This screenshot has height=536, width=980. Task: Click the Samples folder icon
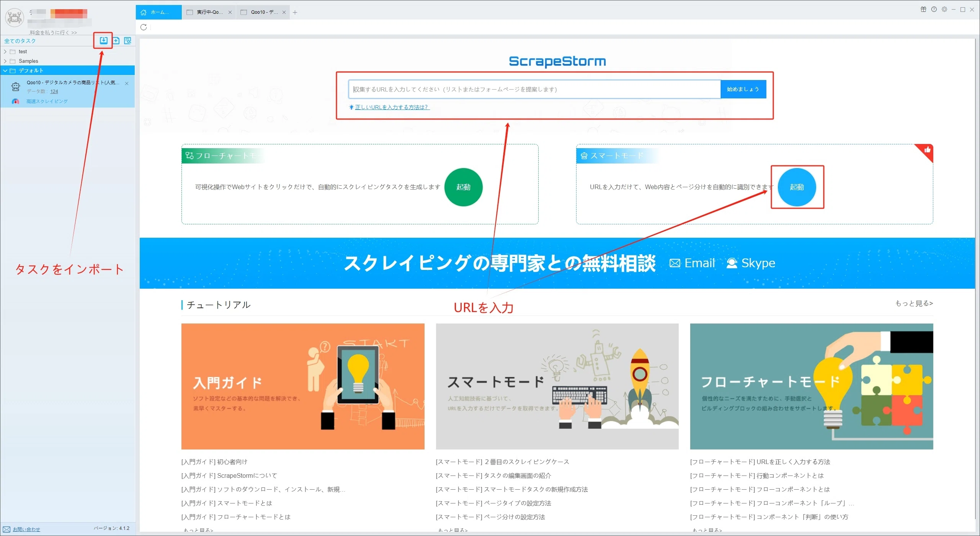pos(13,61)
